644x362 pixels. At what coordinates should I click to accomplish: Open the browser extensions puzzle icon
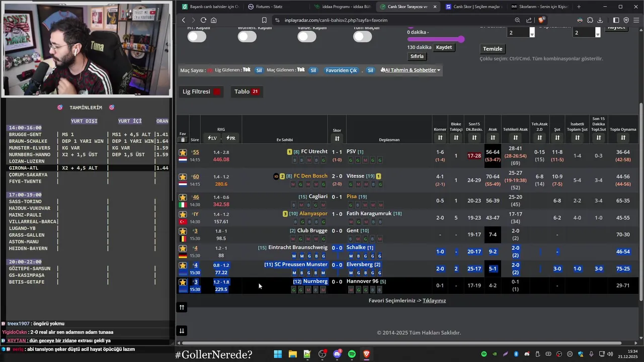pyautogui.click(x=590, y=20)
